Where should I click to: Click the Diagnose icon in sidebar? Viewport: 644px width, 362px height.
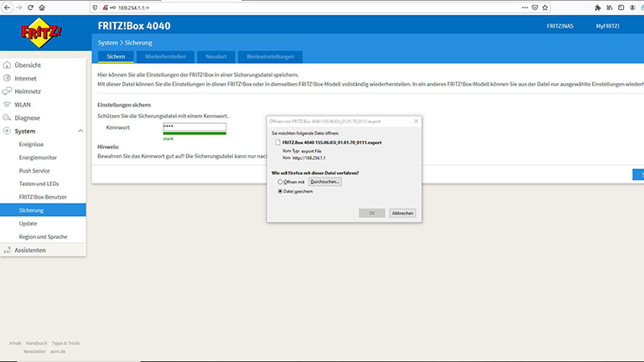(x=8, y=118)
